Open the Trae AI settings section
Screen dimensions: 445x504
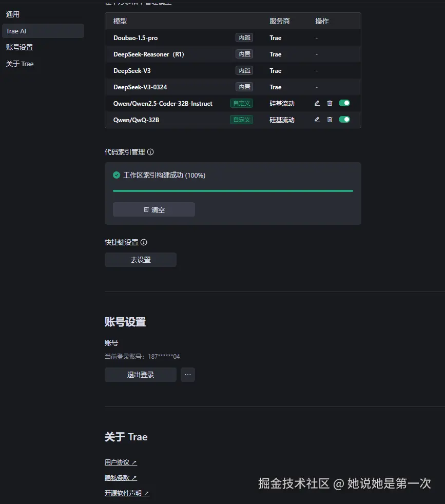point(16,31)
